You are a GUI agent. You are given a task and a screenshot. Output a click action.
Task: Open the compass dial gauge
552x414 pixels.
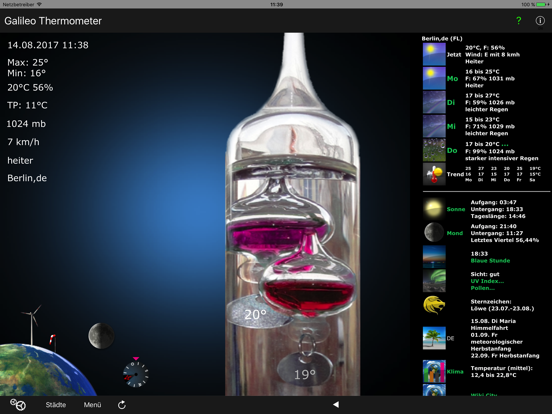coord(136,374)
